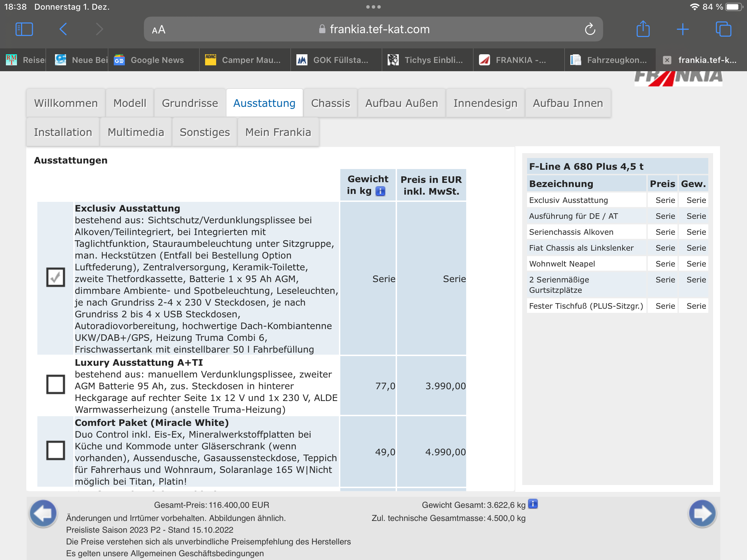Click 2 Serienmäßige Gurtsitzplätze row
The width and height of the screenshot is (747, 560).
(x=617, y=285)
